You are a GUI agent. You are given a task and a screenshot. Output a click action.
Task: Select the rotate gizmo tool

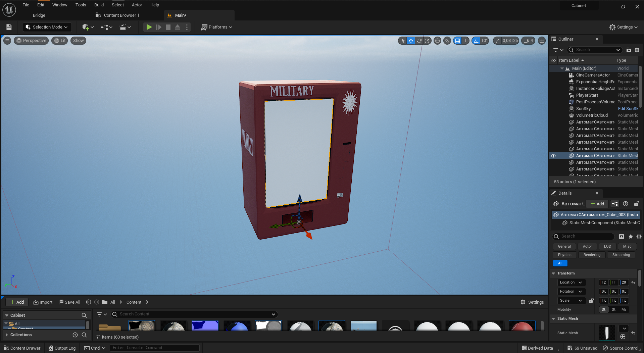pyautogui.click(x=419, y=41)
